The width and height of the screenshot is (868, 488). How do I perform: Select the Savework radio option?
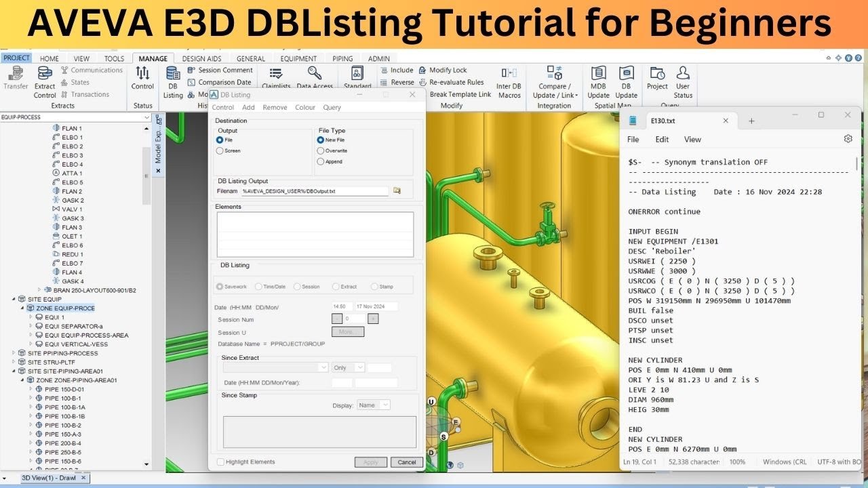pos(220,287)
